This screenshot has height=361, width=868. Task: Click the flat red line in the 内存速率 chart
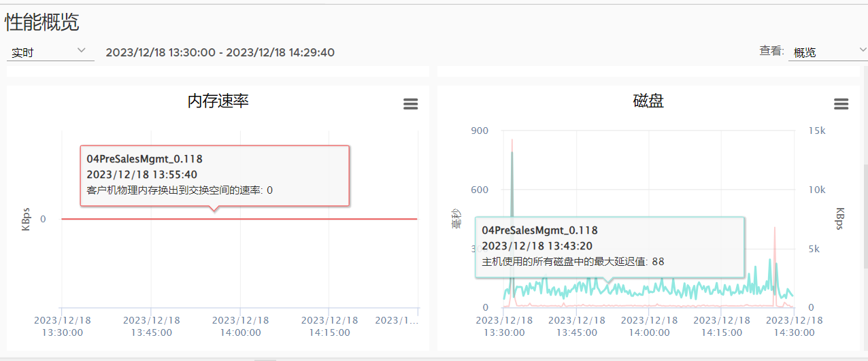click(x=239, y=219)
